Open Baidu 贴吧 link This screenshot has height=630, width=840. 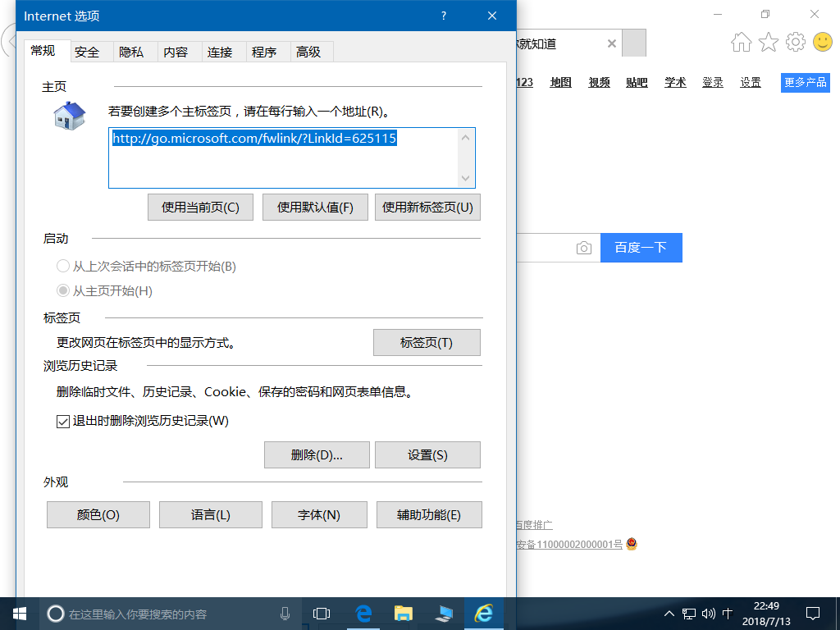[x=637, y=82]
